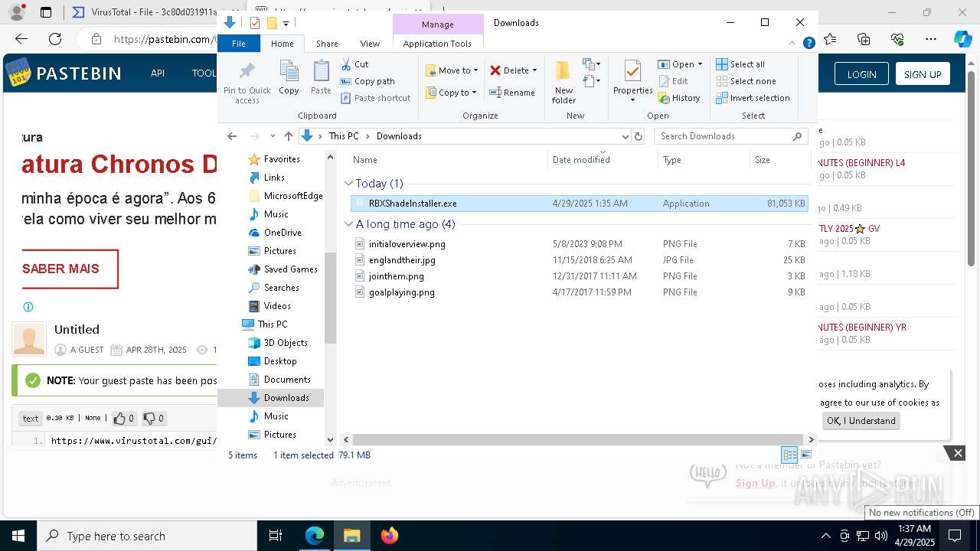Open Windows Start menu

click(18, 536)
